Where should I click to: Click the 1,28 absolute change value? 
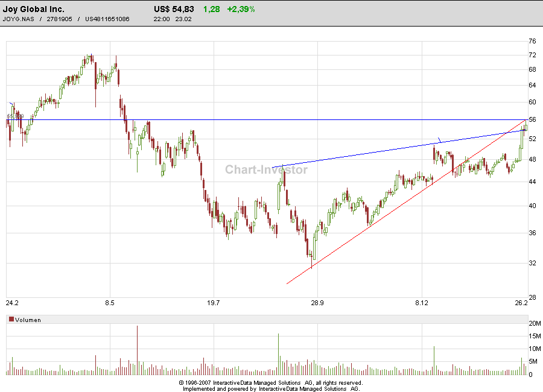click(x=211, y=9)
